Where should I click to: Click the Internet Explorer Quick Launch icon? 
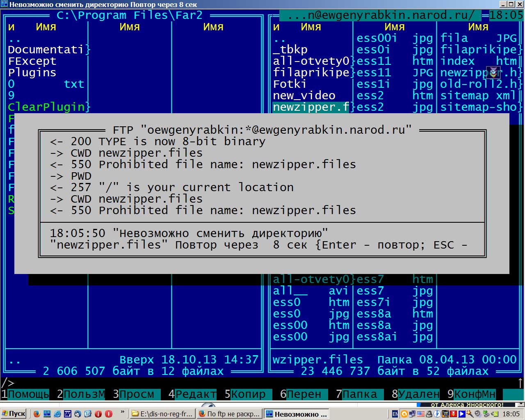click(x=57, y=414)
